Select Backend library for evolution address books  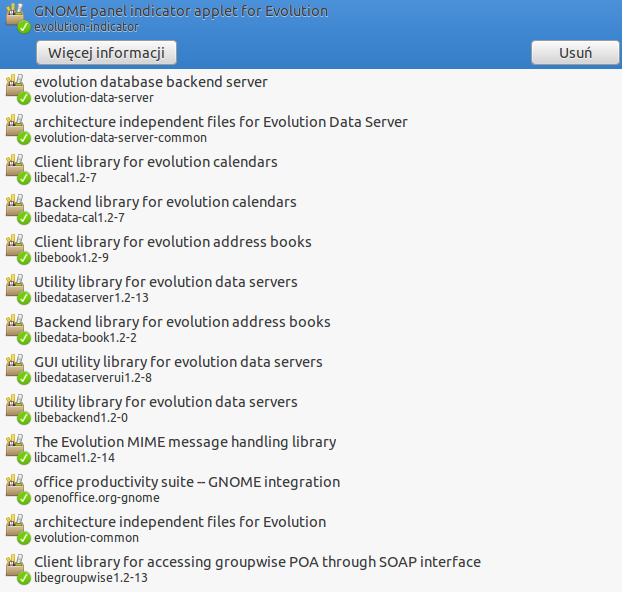coord(311,329)
